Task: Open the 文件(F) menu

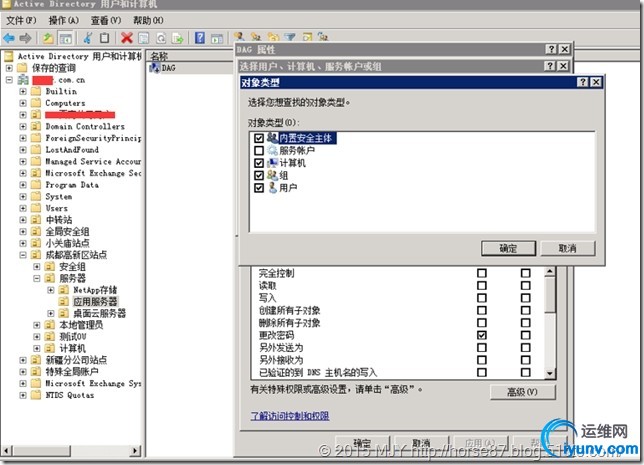Action: 21,20
